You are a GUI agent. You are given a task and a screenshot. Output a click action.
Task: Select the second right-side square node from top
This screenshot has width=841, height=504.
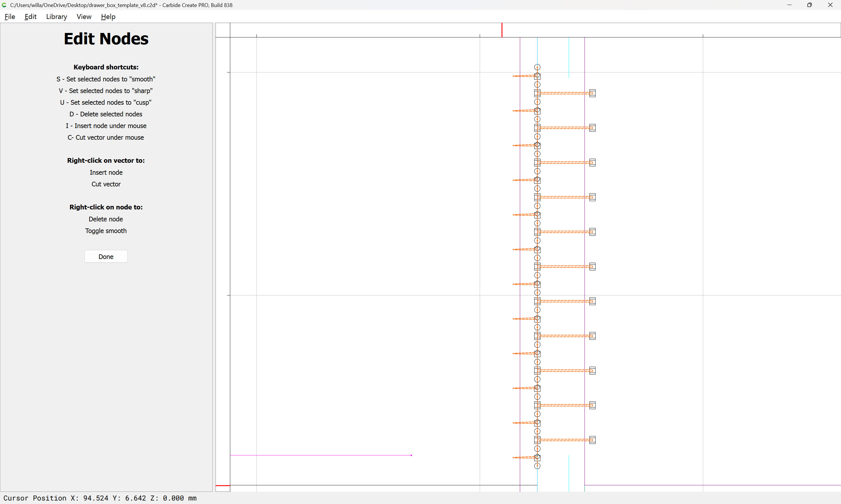(592, 128)
